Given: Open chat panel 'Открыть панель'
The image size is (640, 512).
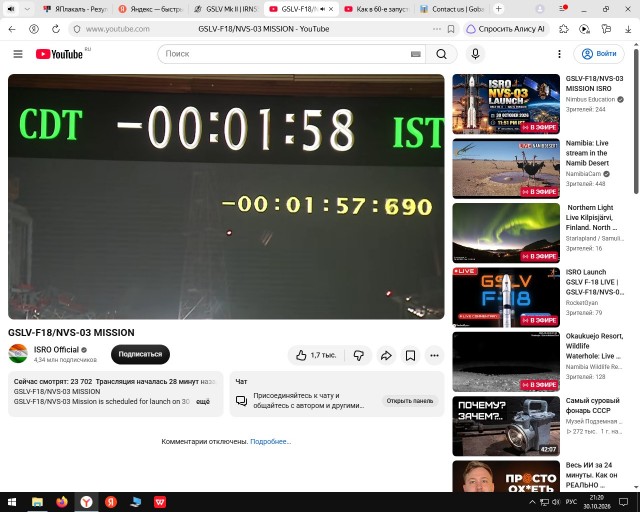Looking at the screenshot, I should coord(410,401).
